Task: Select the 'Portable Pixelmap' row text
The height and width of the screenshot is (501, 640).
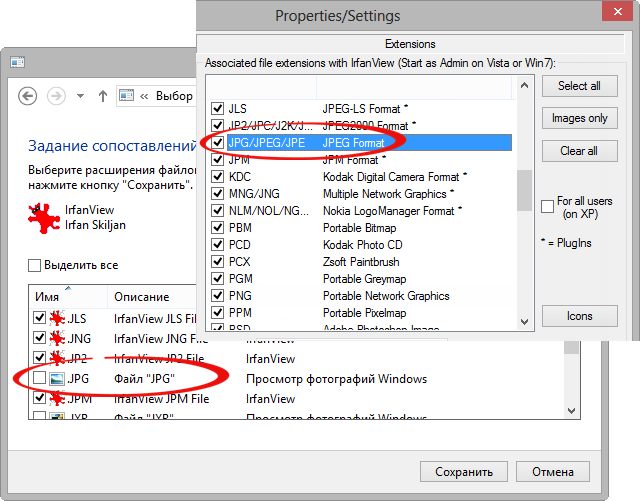Action: (364, 313)
